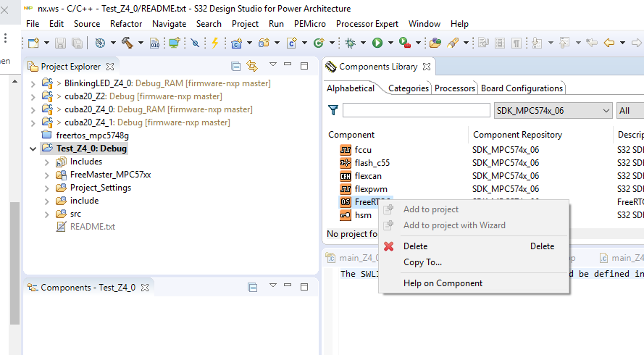The height and width of the screenshot is (355, 644).
Task: Select Copy To... in context menu
Action: pos(422,262)
